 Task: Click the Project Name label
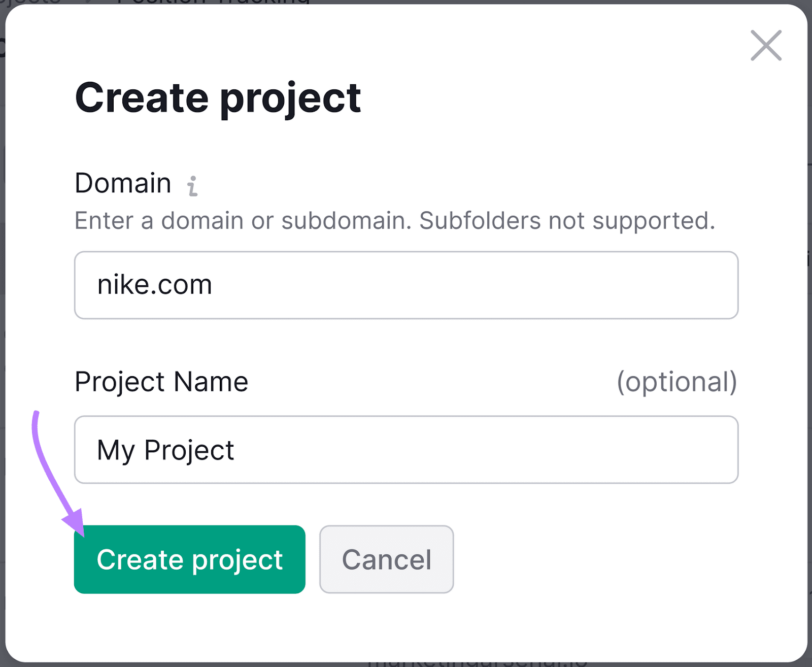pos(161,382)
